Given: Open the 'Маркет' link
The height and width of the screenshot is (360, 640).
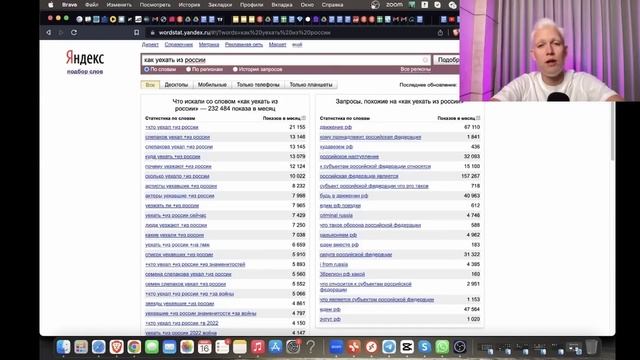Looking at the screenshot, I should [277, 44].
